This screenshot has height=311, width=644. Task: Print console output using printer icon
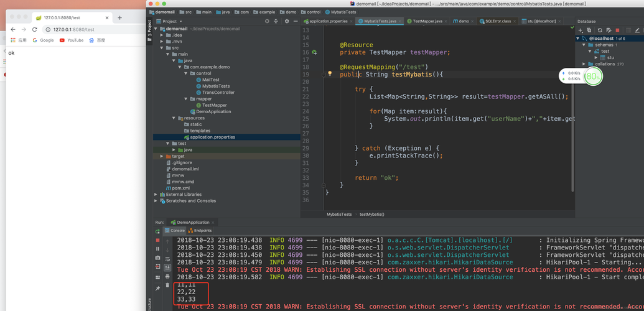(x=167, y=276)
